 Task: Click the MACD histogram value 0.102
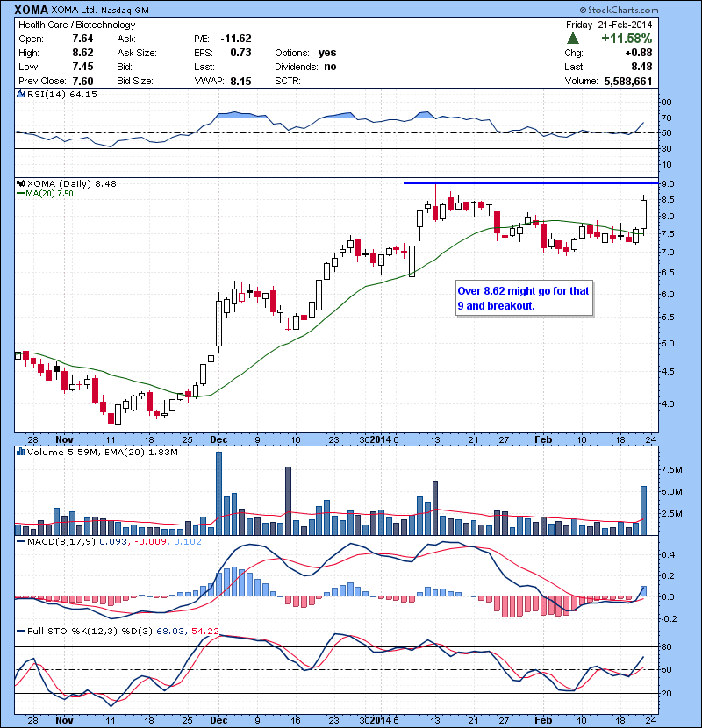point(188,541)
